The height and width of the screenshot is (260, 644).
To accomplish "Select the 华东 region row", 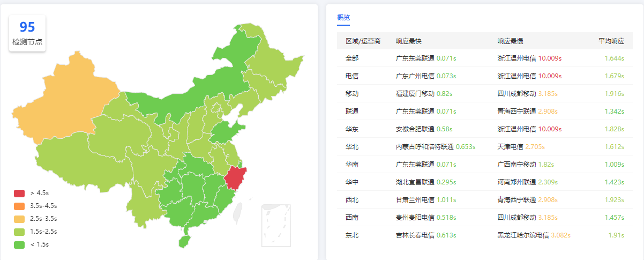I will pyautogui.click(x=352, y=129).
